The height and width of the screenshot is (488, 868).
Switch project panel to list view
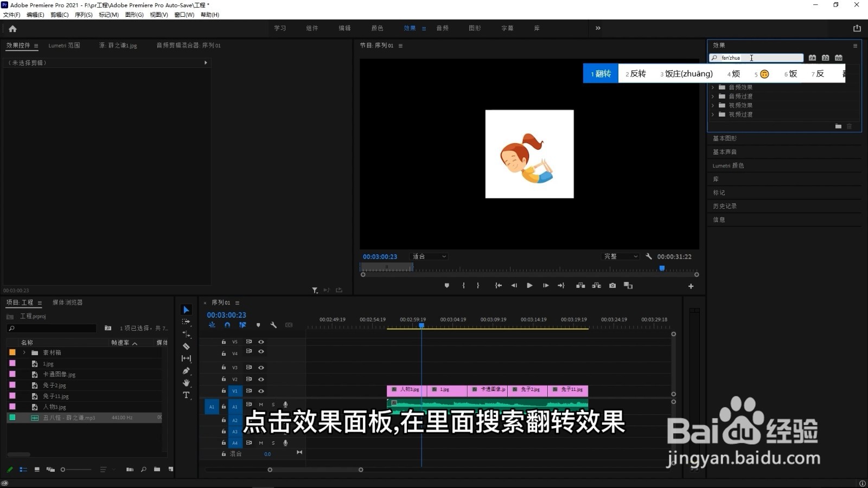point(23,470)
